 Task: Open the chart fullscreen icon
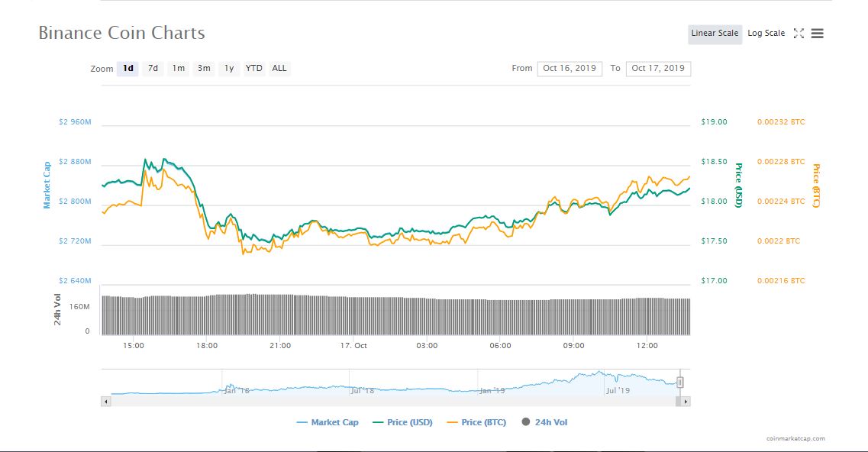799,34
